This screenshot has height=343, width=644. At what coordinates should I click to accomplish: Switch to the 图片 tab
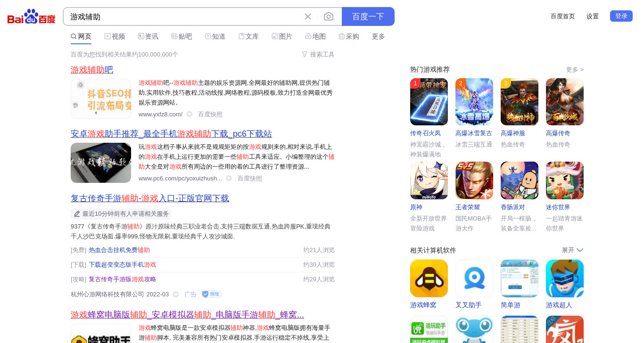tap(282, 36)
